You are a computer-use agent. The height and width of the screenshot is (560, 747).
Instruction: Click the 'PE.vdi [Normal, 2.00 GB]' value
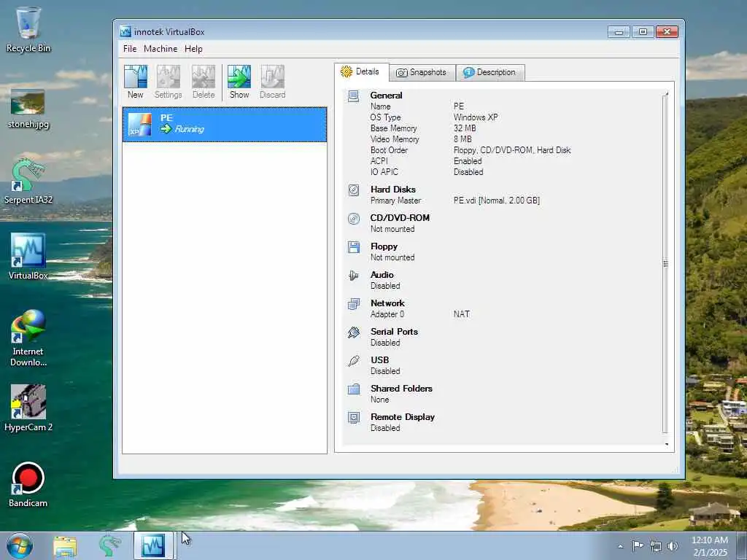[496, 201]
